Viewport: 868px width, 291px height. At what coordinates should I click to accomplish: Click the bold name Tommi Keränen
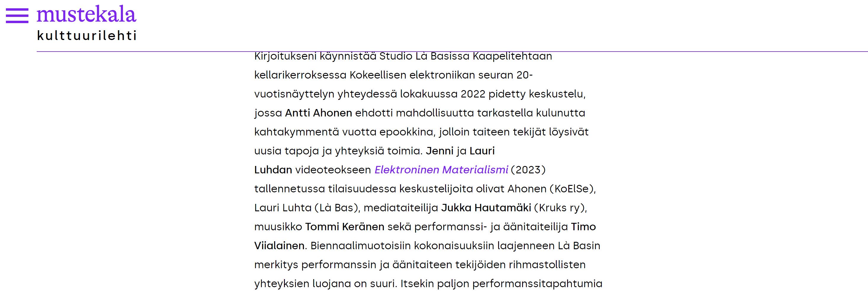coord(345,227)
